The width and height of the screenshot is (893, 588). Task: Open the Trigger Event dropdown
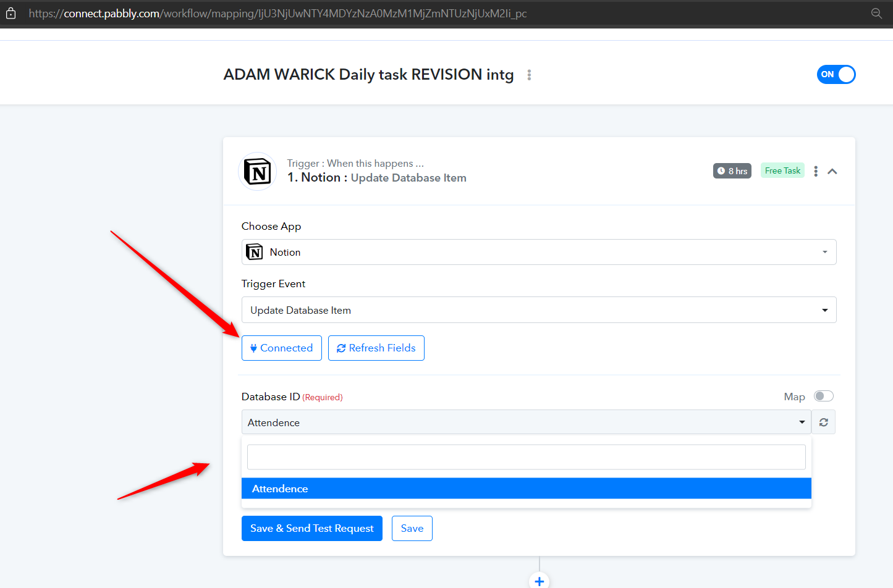539,310
